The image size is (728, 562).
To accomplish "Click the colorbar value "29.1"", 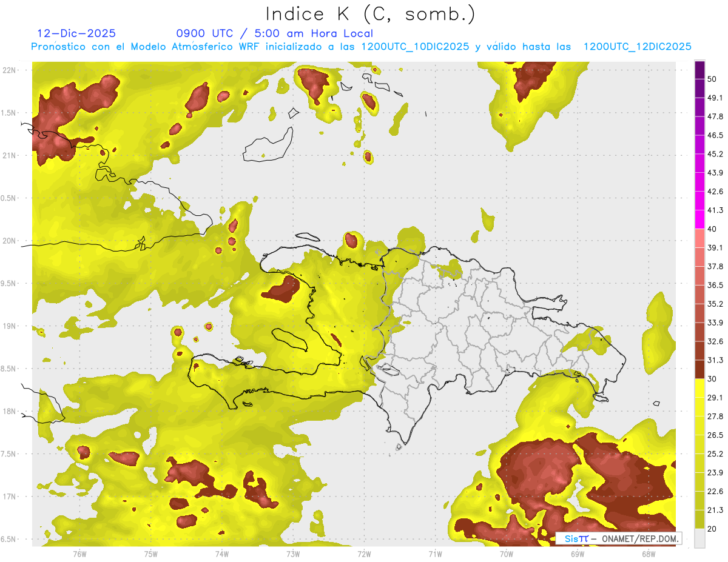I will point(715,397).
